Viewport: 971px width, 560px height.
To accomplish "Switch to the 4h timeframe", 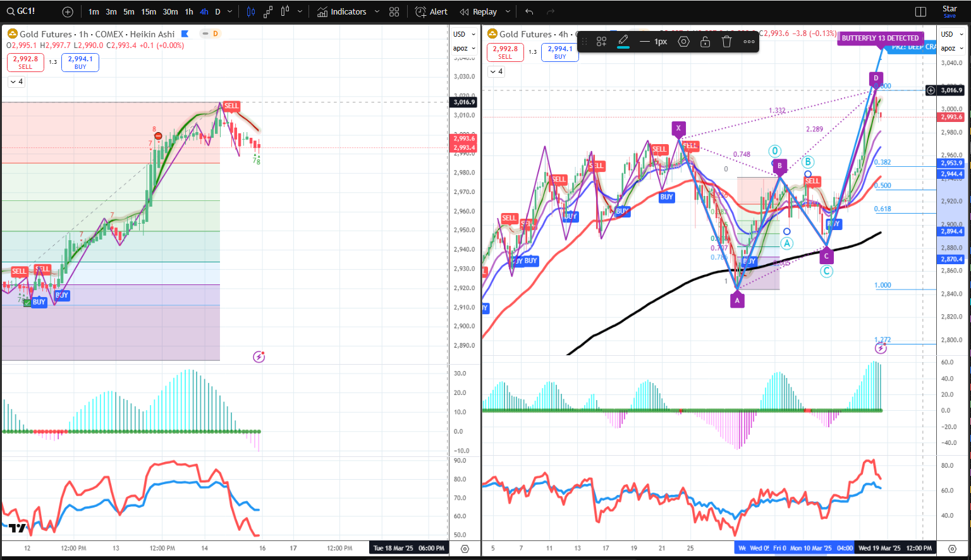I will click(204, 11).
